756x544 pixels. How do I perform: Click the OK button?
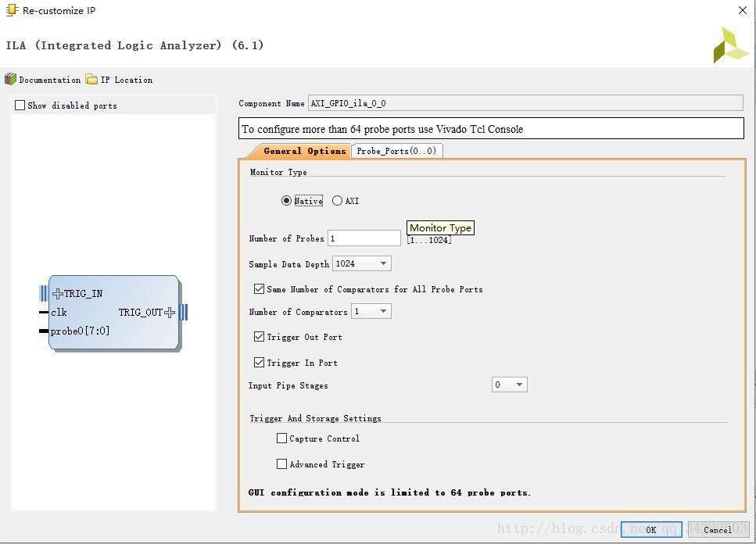651,529
